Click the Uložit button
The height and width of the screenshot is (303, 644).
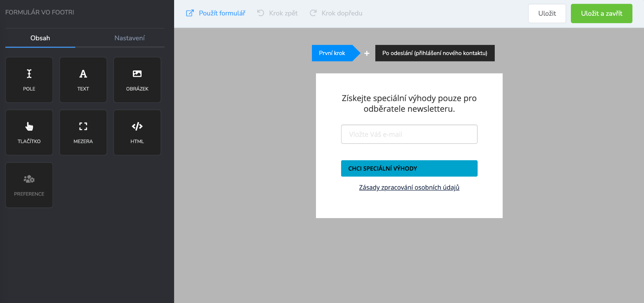[x=547, y=13]
